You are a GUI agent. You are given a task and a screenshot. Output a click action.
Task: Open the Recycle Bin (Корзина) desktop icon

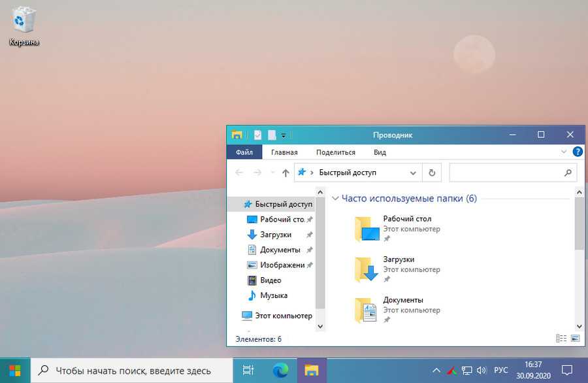[24, 26]
